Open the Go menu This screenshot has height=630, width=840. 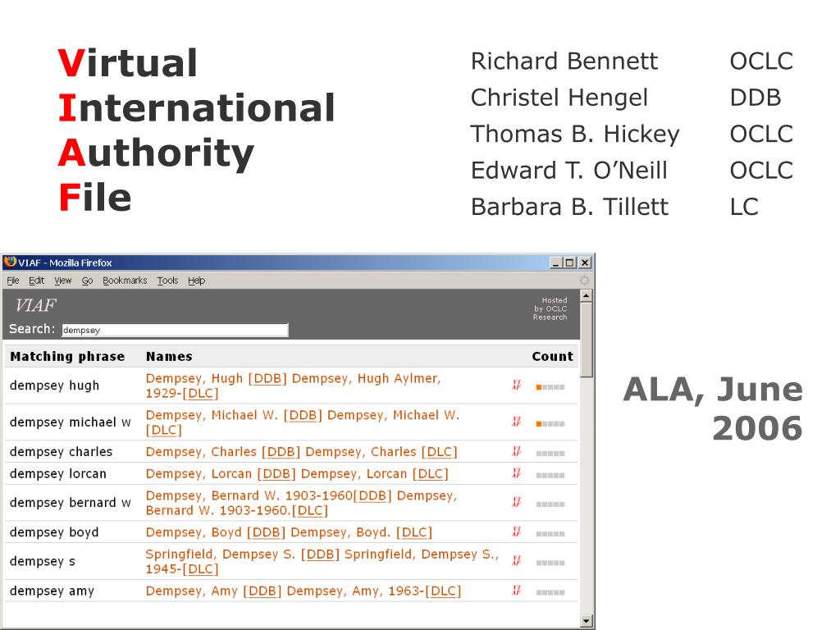(87, 281)
